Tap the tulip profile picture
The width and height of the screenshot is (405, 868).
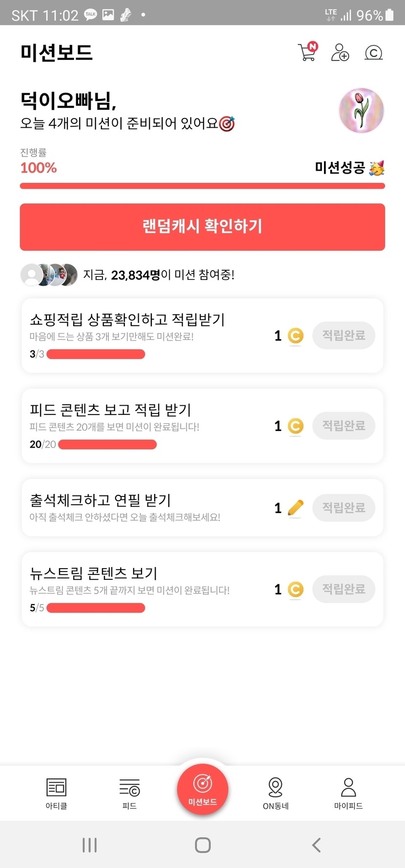tap(361, 111)
